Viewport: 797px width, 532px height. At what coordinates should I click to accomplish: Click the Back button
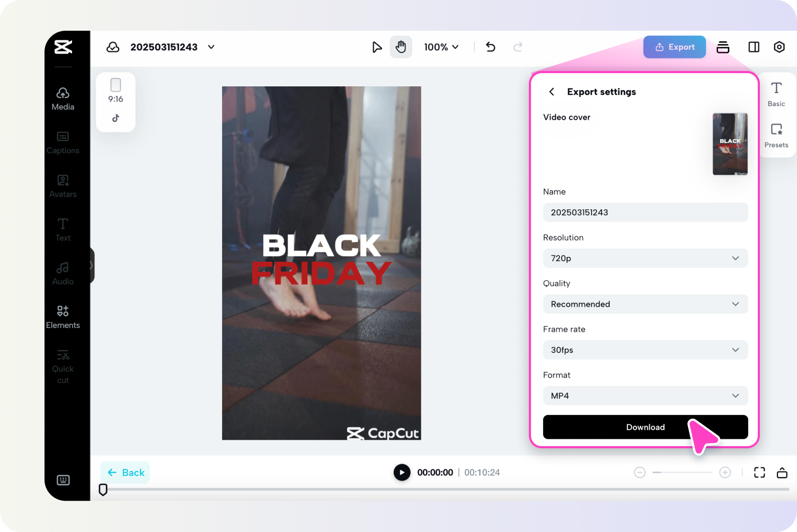(126, 473)
